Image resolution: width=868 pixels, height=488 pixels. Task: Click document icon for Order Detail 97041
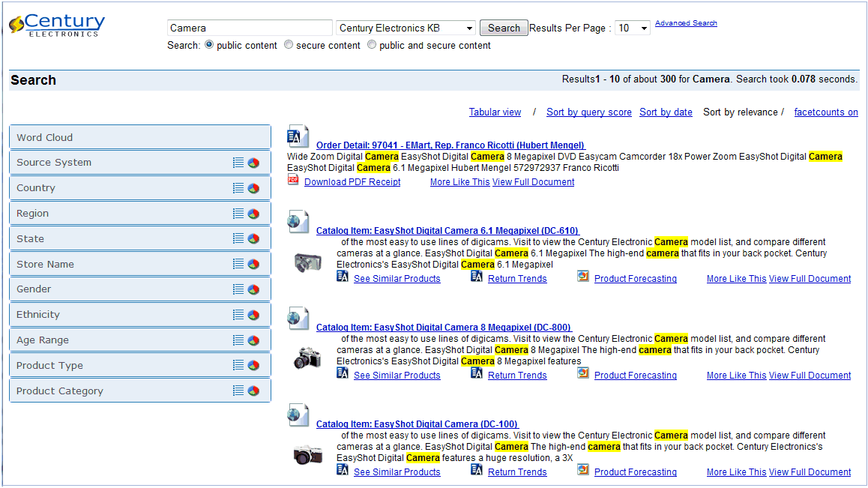[298, 136]
